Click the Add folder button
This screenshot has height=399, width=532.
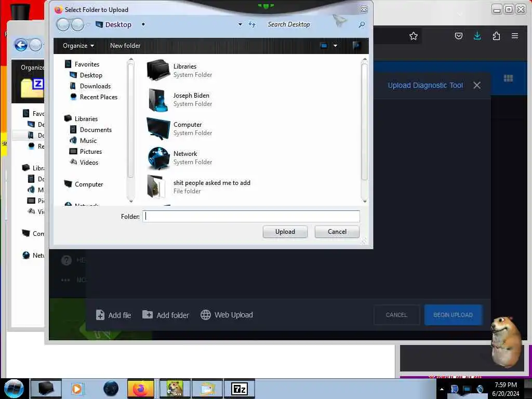[165, 315]
